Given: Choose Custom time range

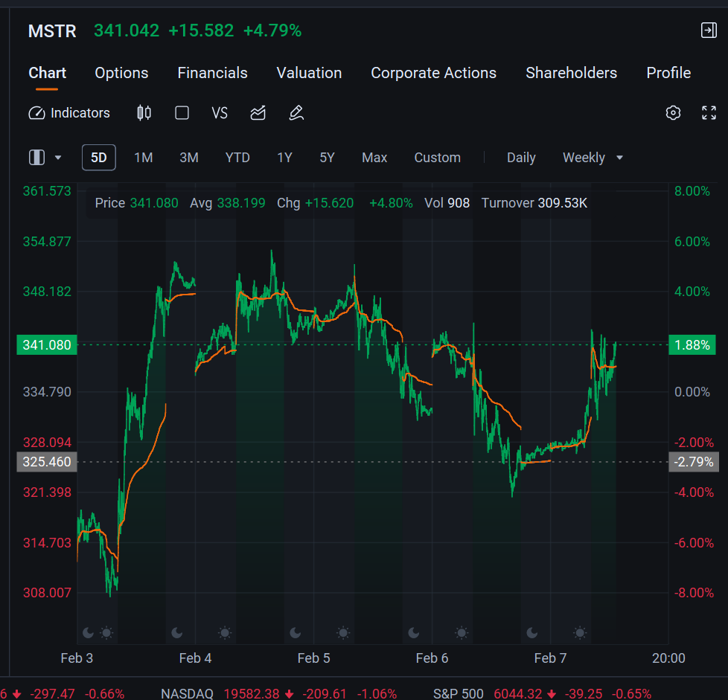Looking at the screenshot, I should [437, 158].
